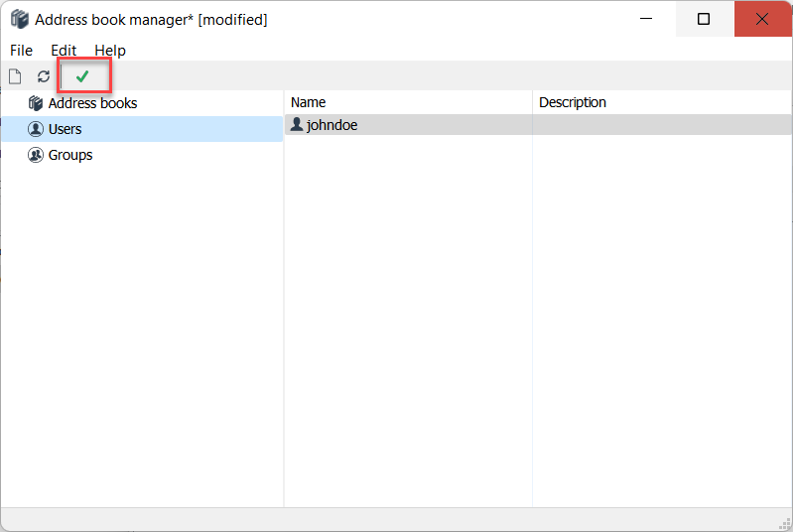Select the Users label in sidebar
Screen dimensions: 793x532
click(65, 129)
